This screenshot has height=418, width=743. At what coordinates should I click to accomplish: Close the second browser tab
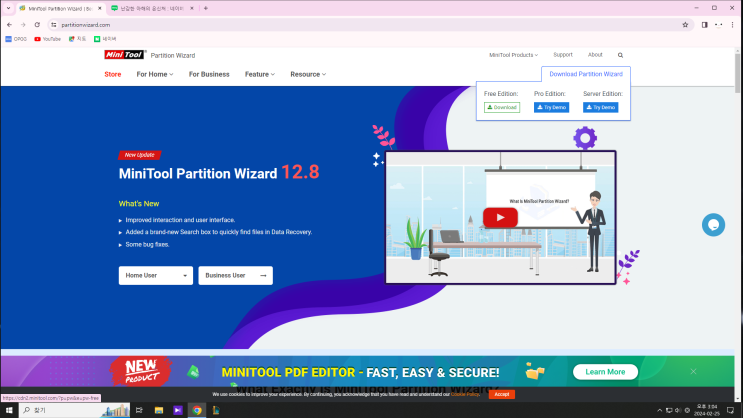point(192,8)
